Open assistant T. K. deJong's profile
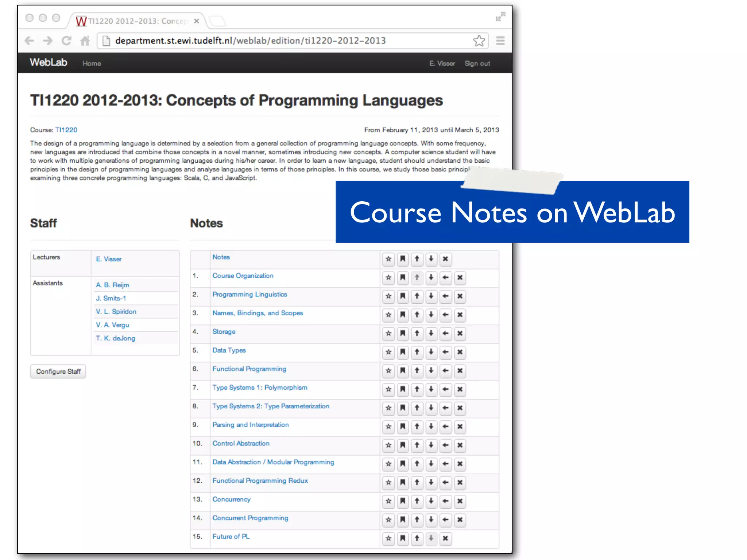 coord(115,338)
